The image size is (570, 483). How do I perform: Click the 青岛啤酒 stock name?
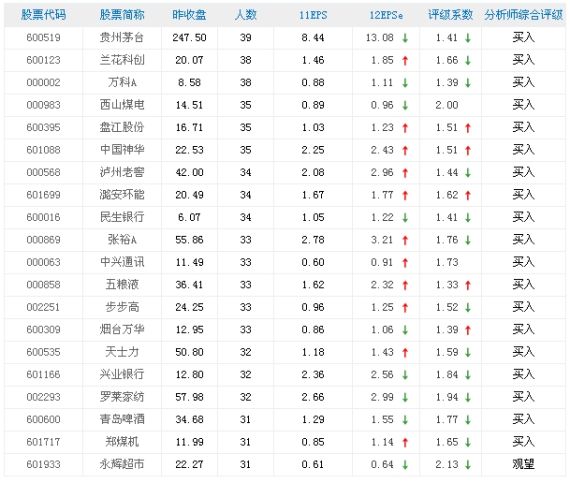tap(122, 419)
